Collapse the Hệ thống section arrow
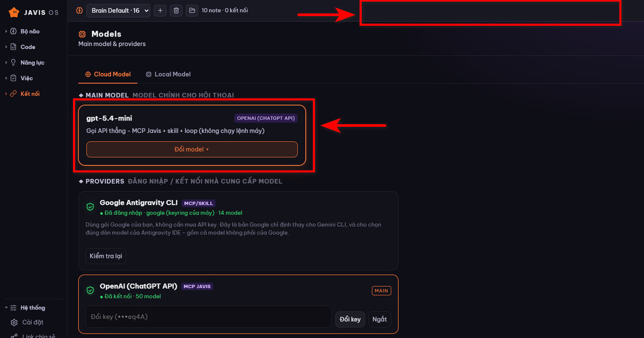This screenshot has width=644, height=338. [x=6, y=308]
